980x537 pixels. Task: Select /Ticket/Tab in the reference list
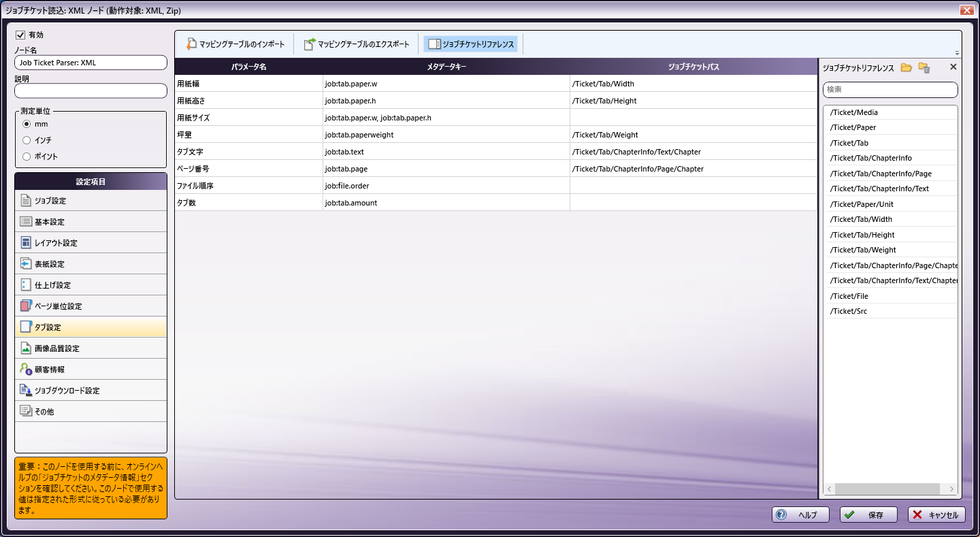click(x=892, y=143)
